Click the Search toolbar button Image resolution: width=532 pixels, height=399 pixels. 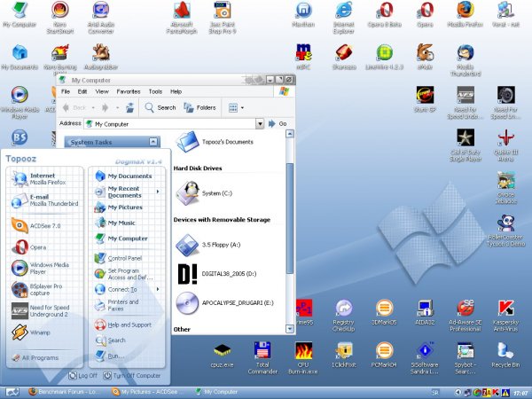click(x=160, y=107)
